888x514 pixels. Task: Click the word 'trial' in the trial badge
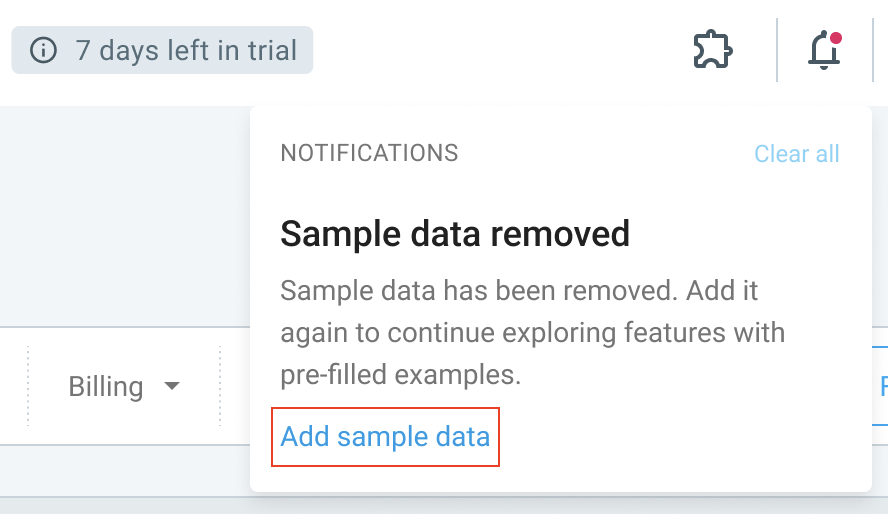tap(272, 50)
